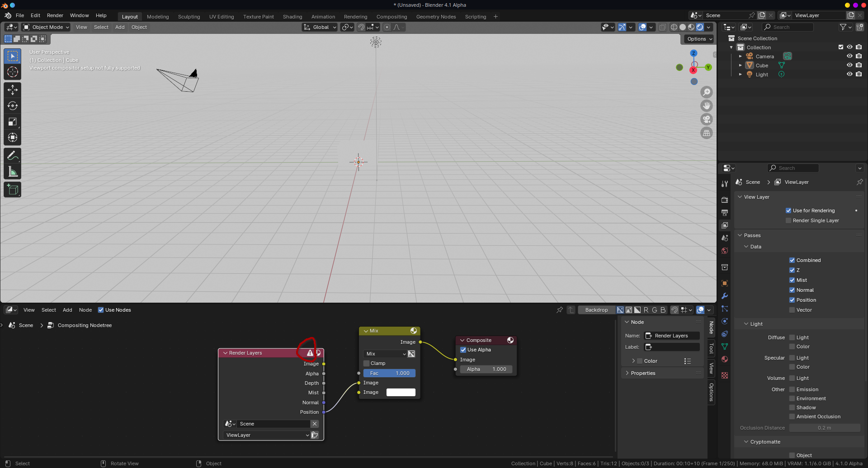Enable the Vector pass checkbox

pyautogui.click(x=792, y=310)
